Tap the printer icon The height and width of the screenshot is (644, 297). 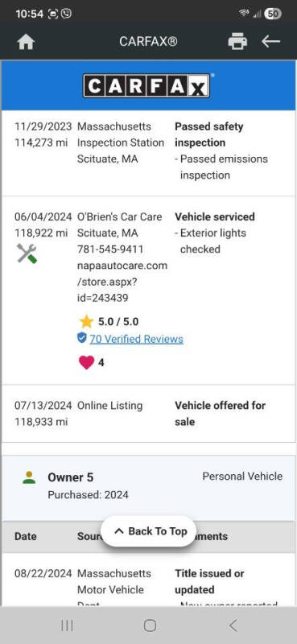pos(237,42)
